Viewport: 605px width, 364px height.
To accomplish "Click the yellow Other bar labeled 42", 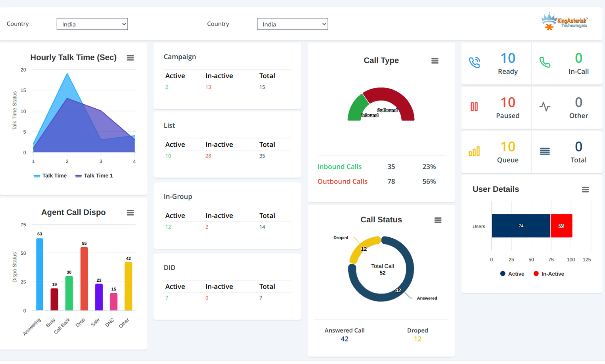I will (128, 287).
